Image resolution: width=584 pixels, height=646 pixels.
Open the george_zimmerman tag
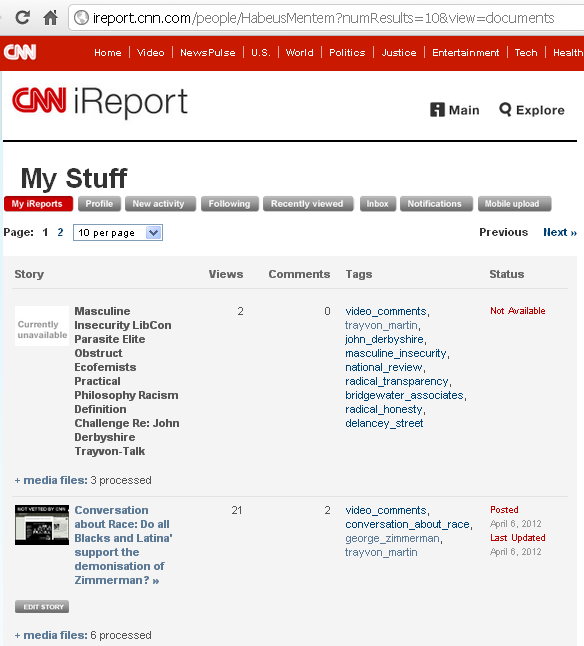click(x=392, y=538)
